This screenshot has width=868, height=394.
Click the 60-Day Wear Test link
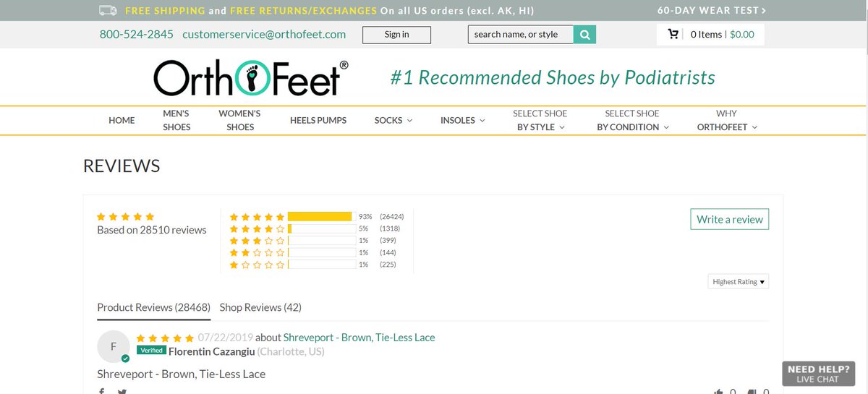[x=712, y=11]
